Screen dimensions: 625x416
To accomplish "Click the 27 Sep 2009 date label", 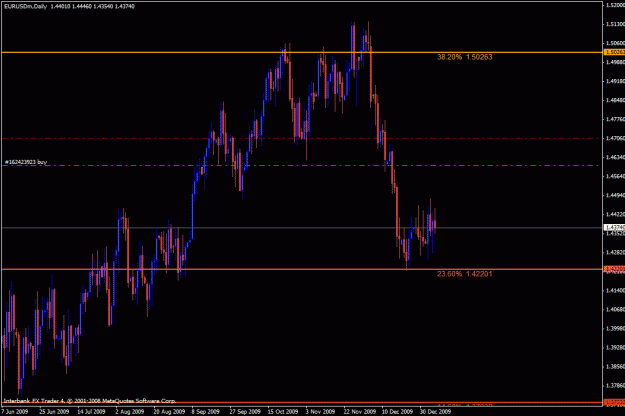I will pyautogui.click(x=245, y=411).
